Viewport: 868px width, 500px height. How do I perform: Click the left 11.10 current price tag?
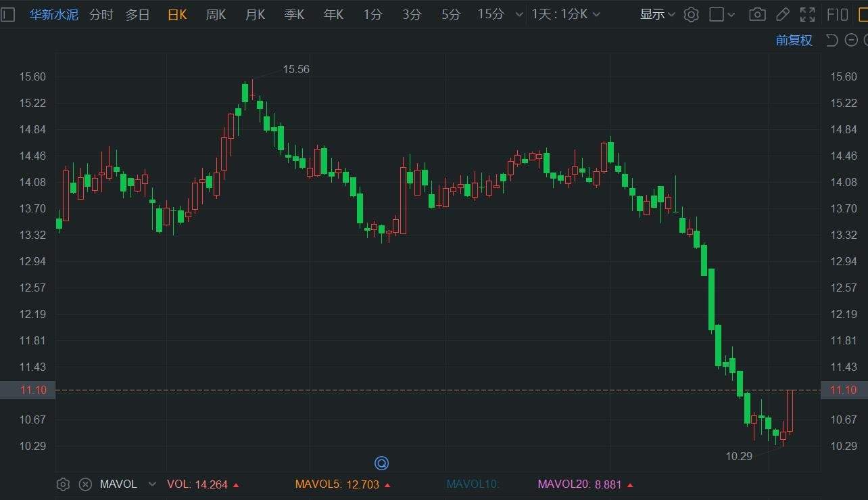(x=28, y=390)
